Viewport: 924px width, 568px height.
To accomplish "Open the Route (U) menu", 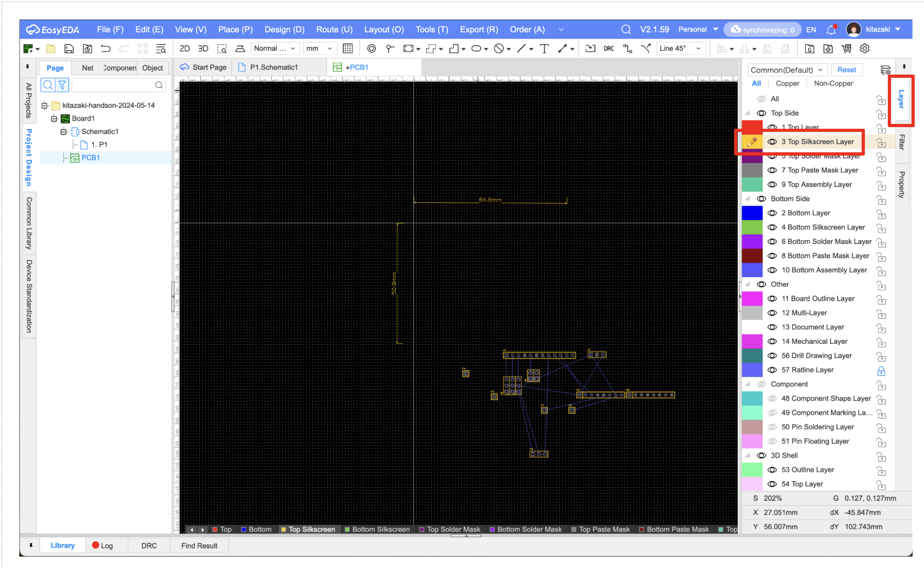I will coord(334,30).
